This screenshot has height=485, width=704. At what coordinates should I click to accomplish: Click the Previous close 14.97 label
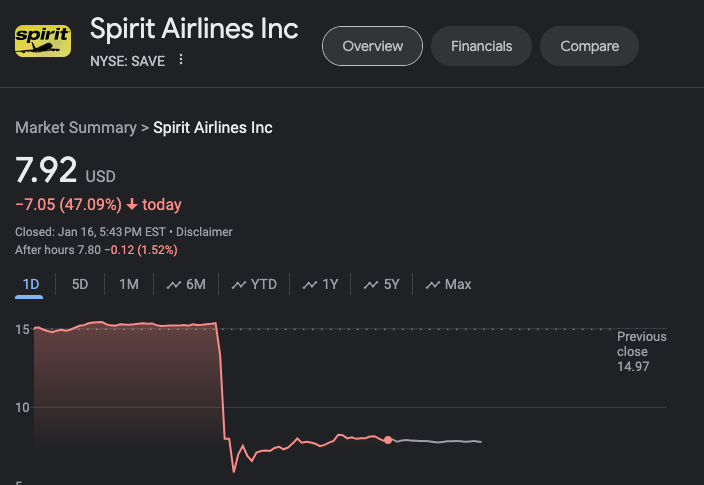641,352
